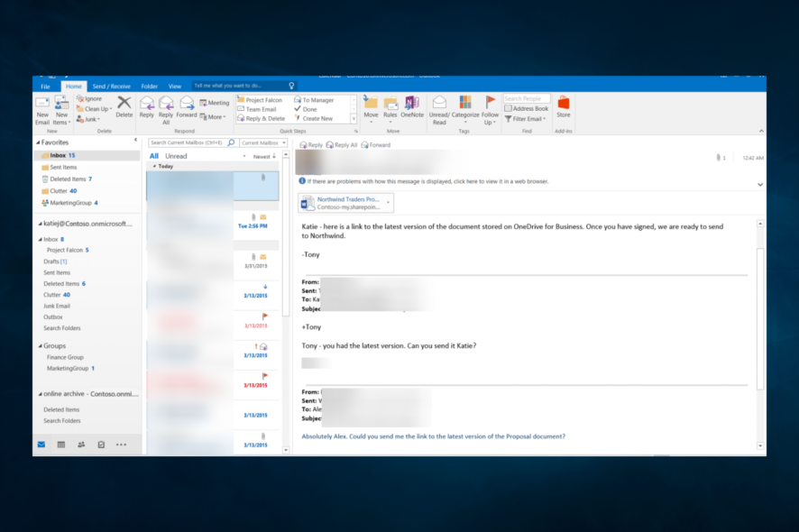Open the Junk dropdown

click(88, 119)
